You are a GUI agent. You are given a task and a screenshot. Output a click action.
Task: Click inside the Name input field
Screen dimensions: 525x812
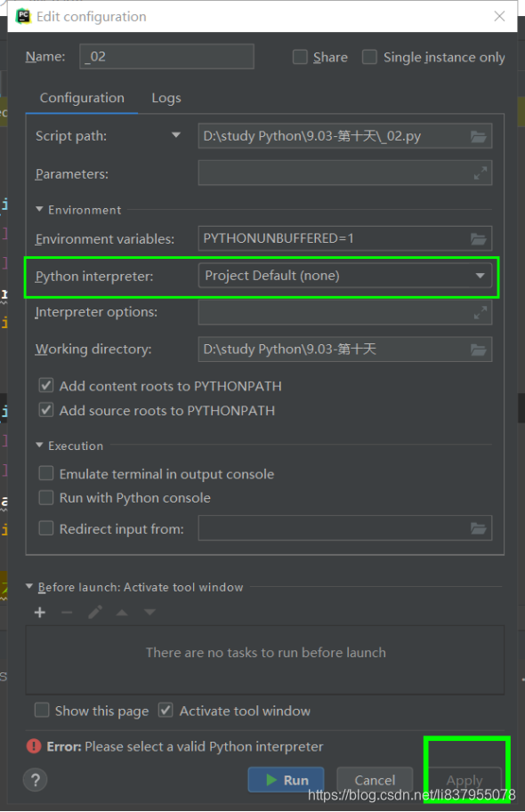(166, 56)
